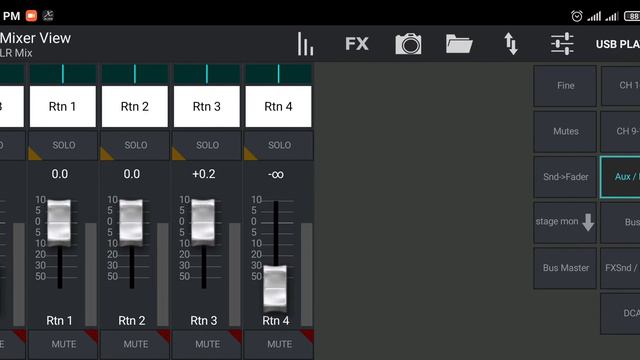Viewport: 640px width, 360px height.
Task: Select the Rtn 1 white channel label
Action: [x=63, y=107]
